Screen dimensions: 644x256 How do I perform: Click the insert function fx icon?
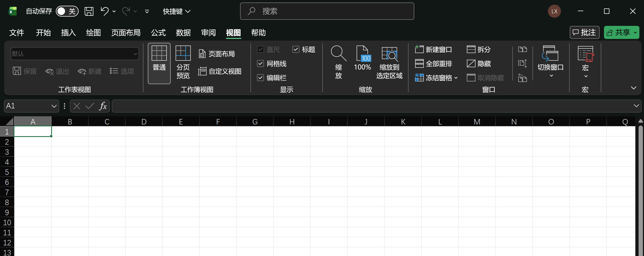103,106
